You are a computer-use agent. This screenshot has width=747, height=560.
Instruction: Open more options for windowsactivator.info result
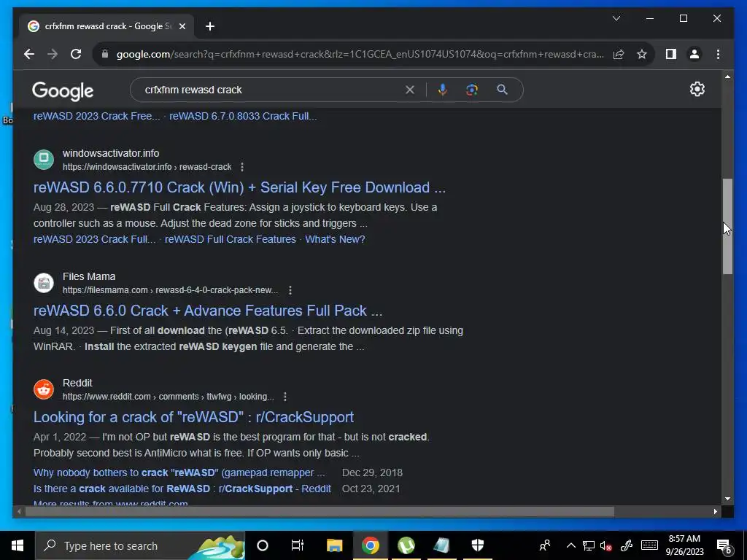[242, 167]
